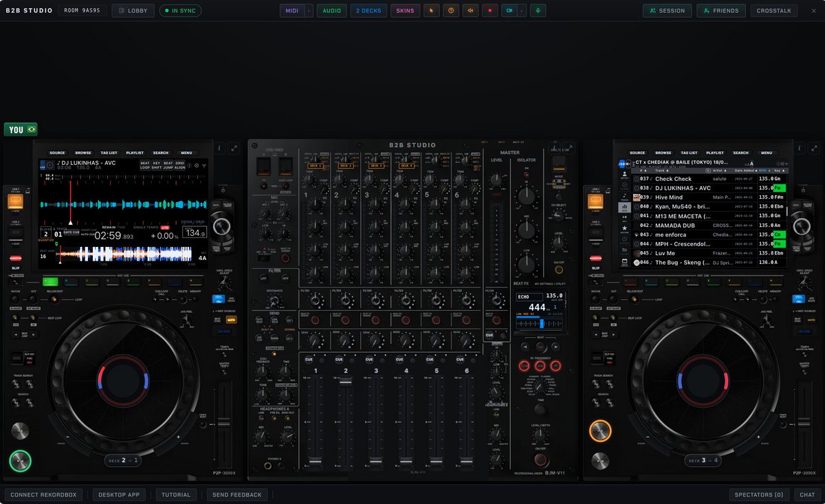Click silver play button on right deck
Screen dimensions: 825x504
(x=600, y=461)
